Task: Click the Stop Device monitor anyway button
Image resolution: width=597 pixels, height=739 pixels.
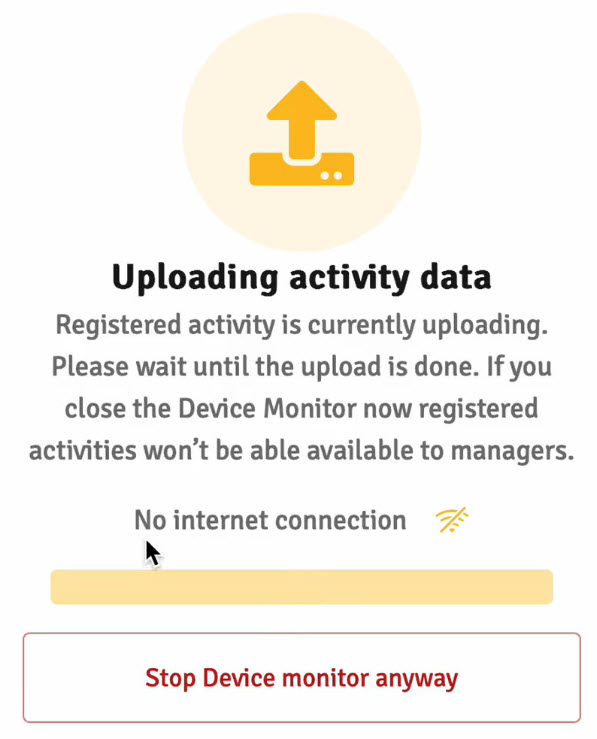Action: point(302,678)
